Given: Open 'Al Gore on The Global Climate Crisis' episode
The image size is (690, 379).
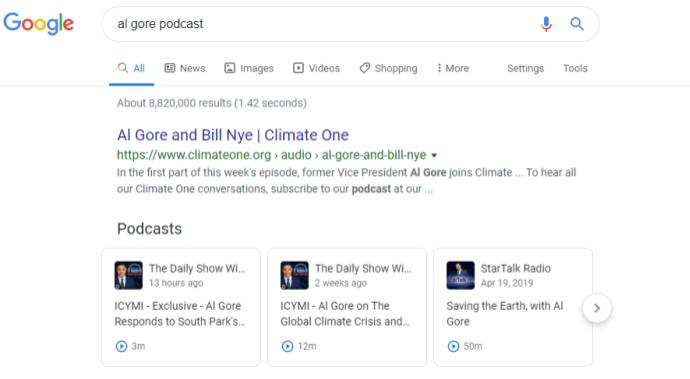Looking at the screenshot, I should 345,314.
